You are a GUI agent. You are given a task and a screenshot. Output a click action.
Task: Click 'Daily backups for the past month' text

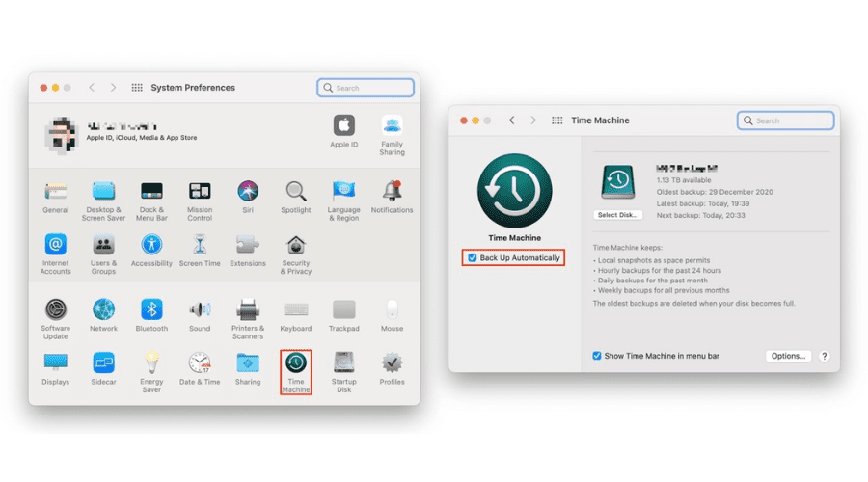pos(653,281)
